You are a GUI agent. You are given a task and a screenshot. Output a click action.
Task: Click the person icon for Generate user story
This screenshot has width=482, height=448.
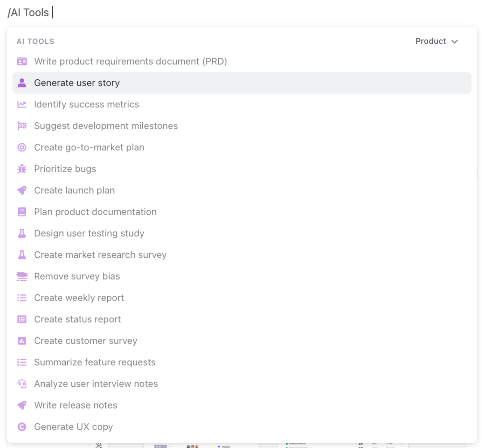[22, 83]
